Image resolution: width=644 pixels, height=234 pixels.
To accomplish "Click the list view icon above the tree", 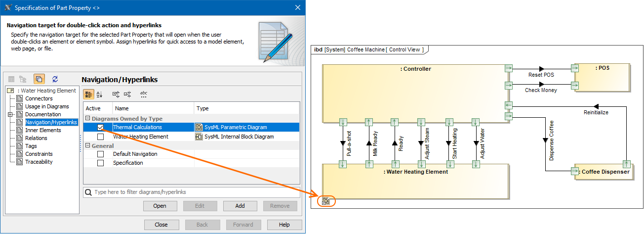I will coord(11,79).
